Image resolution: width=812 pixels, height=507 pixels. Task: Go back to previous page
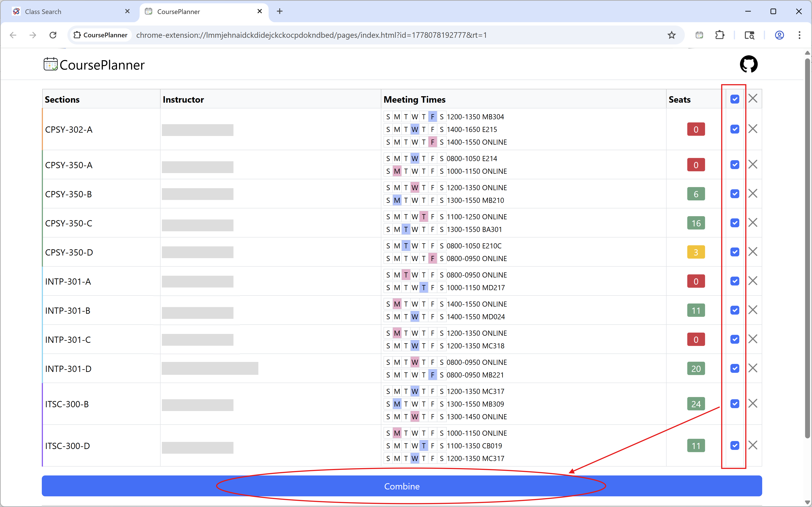coord(13,35)
